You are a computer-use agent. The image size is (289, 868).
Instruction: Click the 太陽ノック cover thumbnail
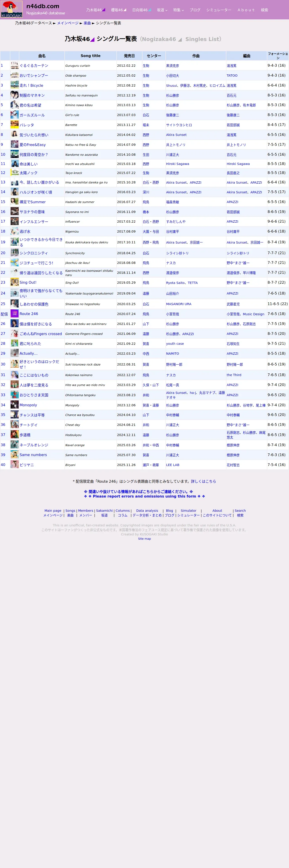(x=14, y=173)
